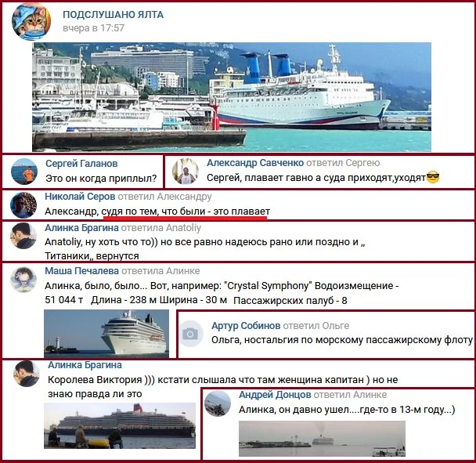Open Андрей Донцов's round avatar
The image size is (476, 463).
click(218, 403)
